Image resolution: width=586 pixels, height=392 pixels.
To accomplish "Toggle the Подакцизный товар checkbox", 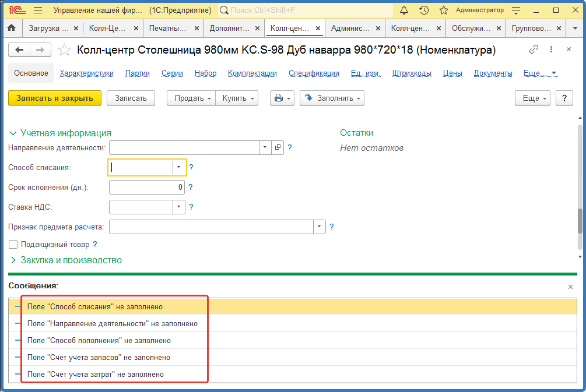I will (13, 245).
